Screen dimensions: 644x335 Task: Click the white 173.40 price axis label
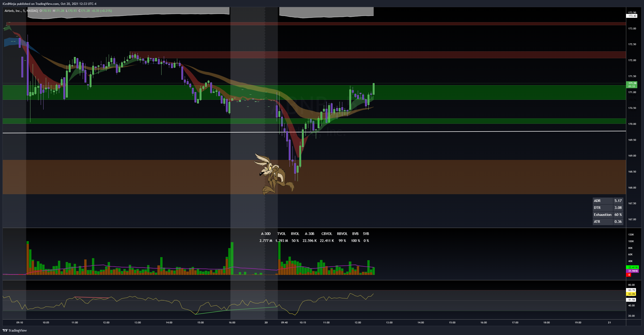tap(631, 16)
